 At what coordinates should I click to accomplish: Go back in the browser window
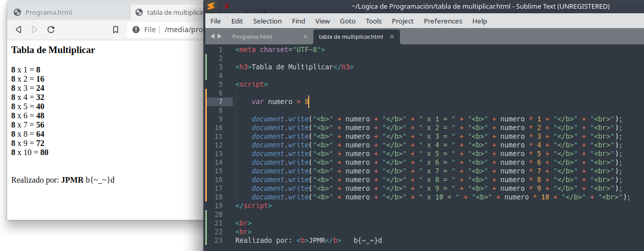pyautogui.click(x=18, y=30)
